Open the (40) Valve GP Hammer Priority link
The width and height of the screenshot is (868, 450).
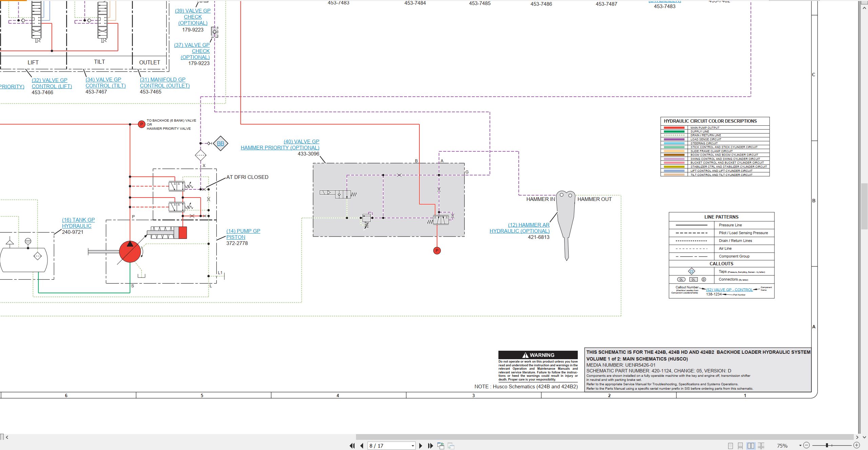(280, 145)
